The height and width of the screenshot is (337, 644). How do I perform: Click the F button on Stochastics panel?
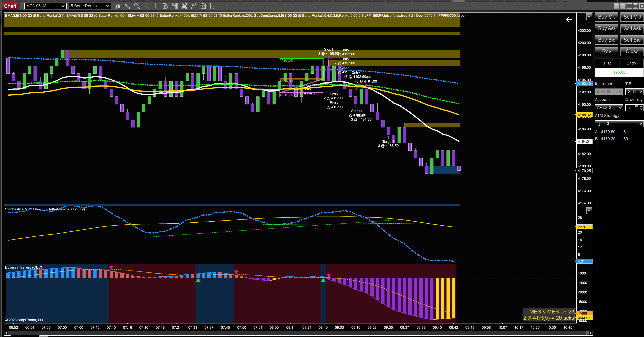(589, 211)
